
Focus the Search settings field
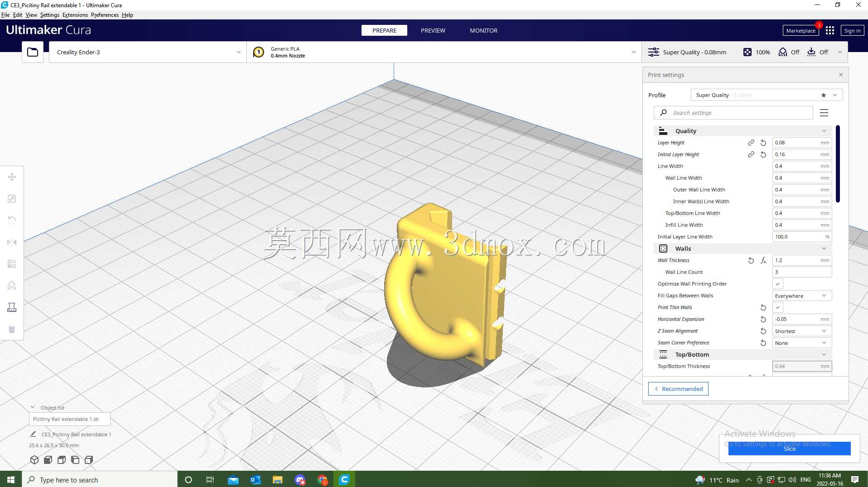[733, 113]
